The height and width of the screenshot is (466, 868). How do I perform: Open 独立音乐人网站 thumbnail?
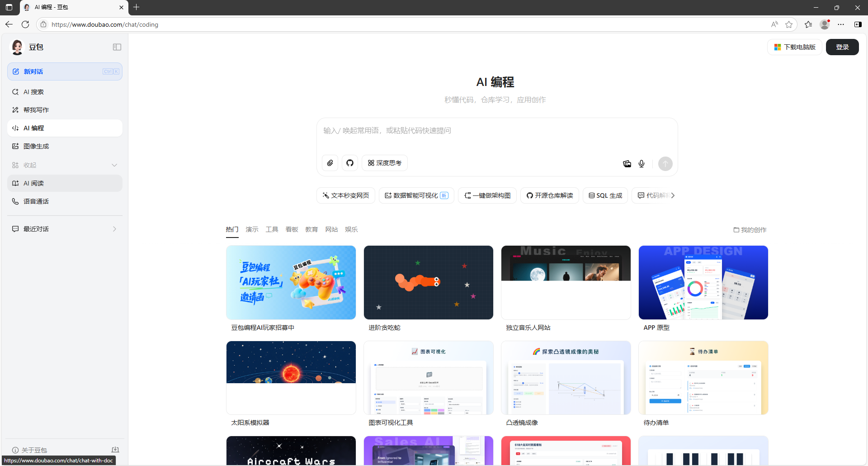(x=566, y=283)
